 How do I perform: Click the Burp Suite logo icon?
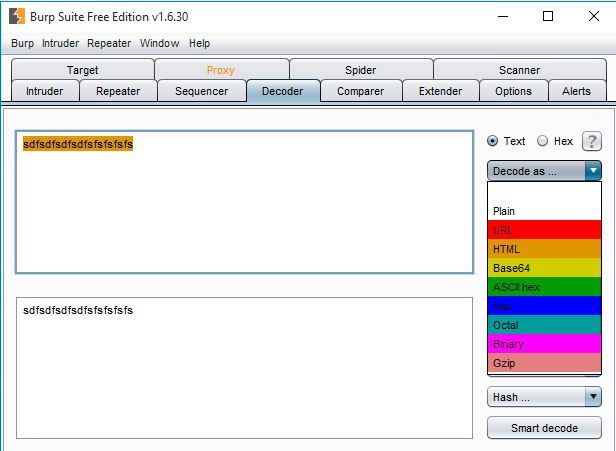tap(17, 16)
